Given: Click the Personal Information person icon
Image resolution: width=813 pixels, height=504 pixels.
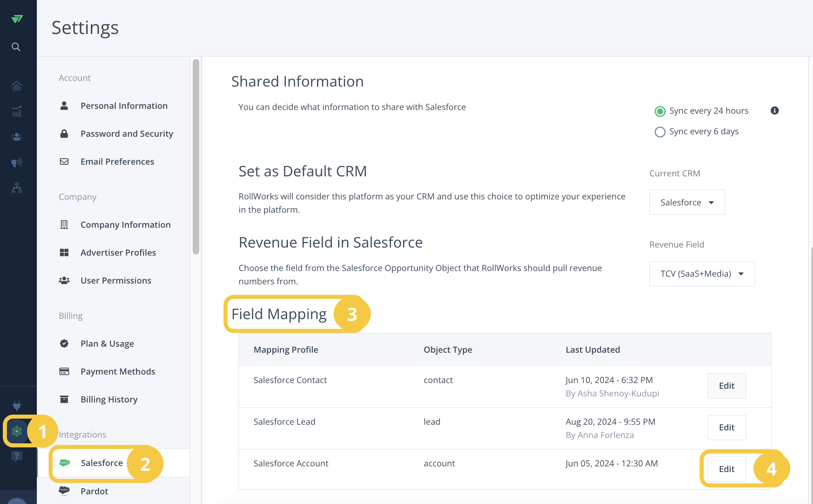Looking at the screenshot, I should [64, 106].
